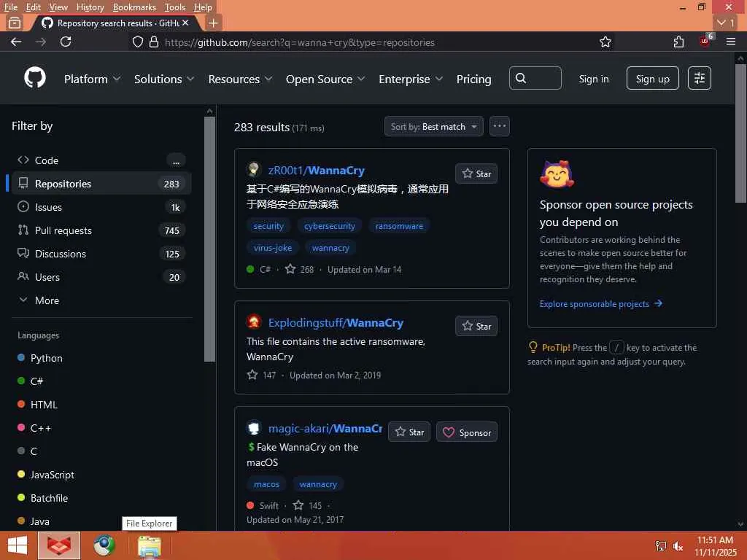Click the macos topic tag

[266, 484]
